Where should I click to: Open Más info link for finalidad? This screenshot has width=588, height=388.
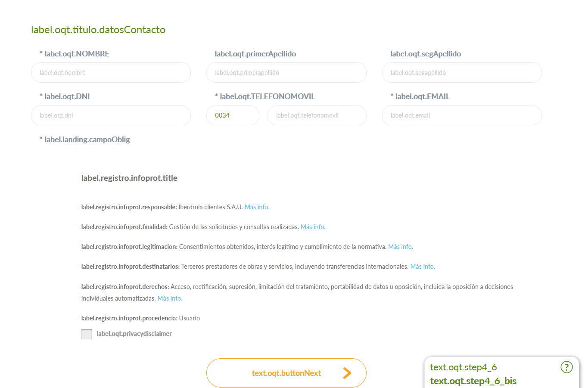point(313,227)
